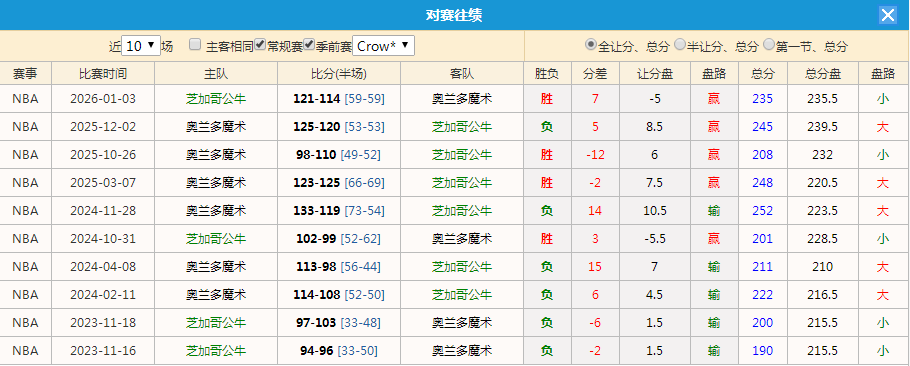The image size is (910, 366).
Task: Click the date 2024-02-11
Action: [x=103, y=295]
